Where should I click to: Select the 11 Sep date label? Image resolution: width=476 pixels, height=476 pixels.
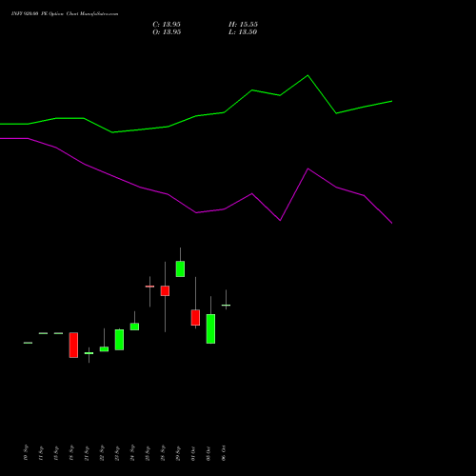[41, 453]
